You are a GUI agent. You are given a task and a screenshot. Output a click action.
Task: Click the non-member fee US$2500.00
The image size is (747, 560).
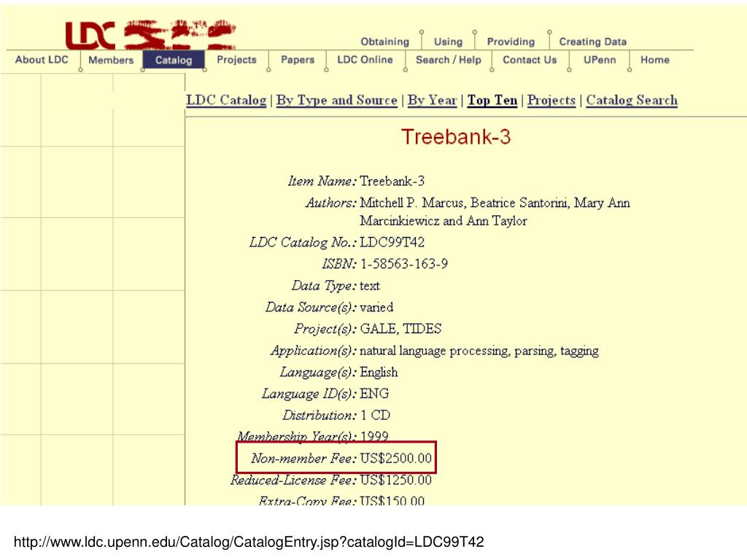click(396, 459)
